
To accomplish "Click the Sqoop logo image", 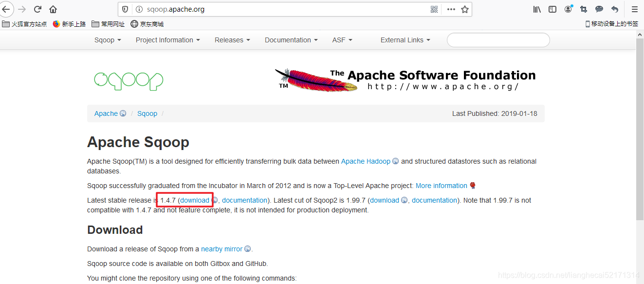I will [x=129, y=80].
